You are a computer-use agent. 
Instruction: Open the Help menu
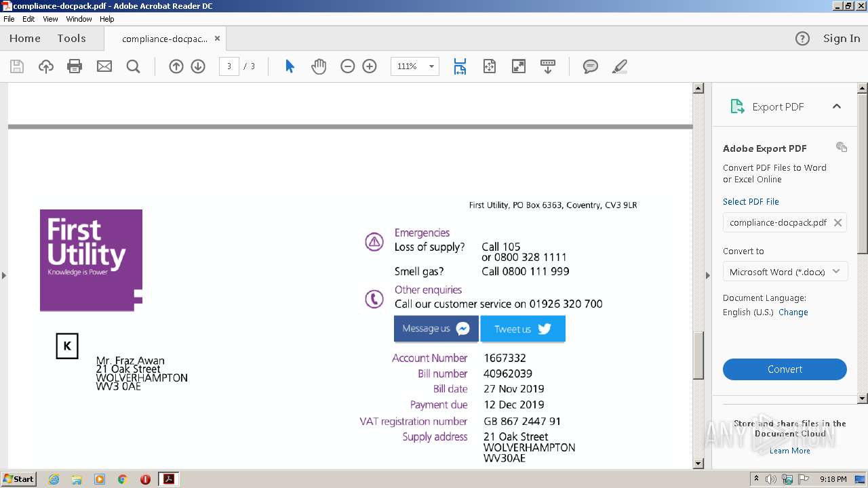107,19
